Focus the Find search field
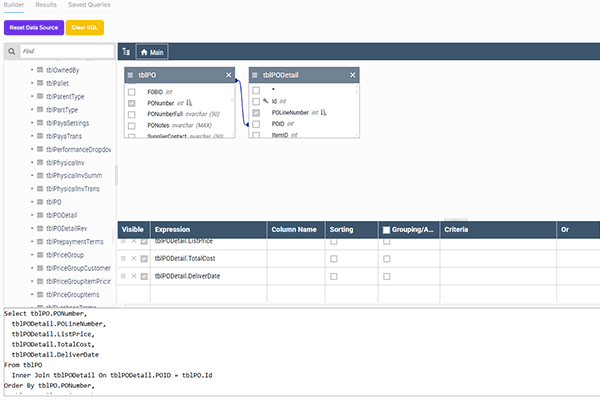This screenshot has width=600, height=400. pyautogui.click(x=65, y=51)
